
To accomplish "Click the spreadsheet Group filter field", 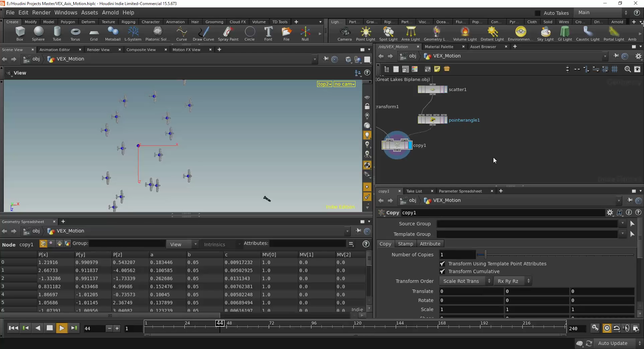I will (x=127, y=244).
